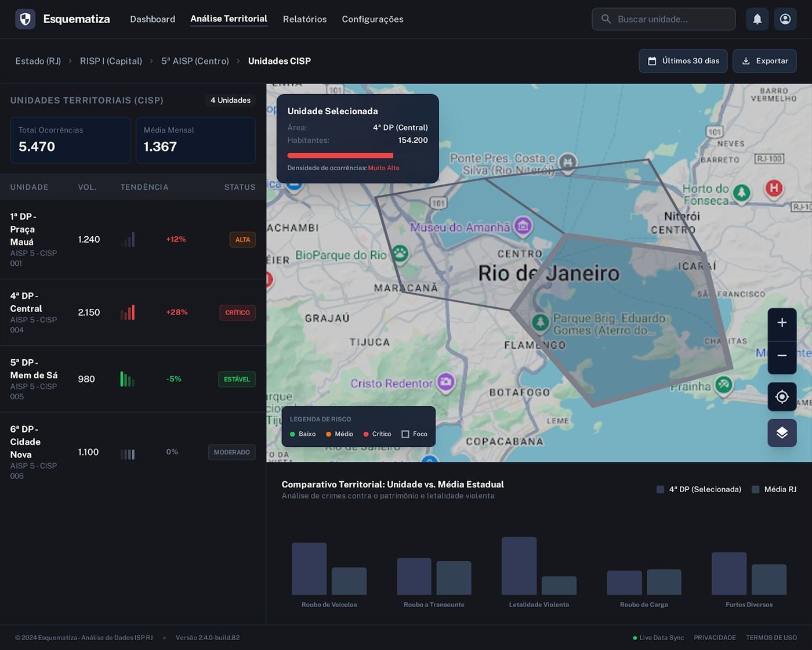Click the Média Mensal 1.367 card

coord(195,140)
